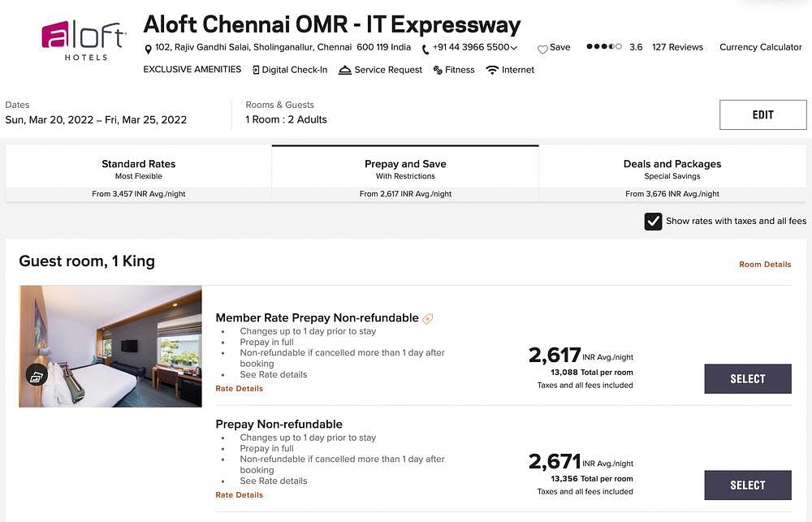Click the location pin icon near address
812x522 pixels.
tap(148, 50)
